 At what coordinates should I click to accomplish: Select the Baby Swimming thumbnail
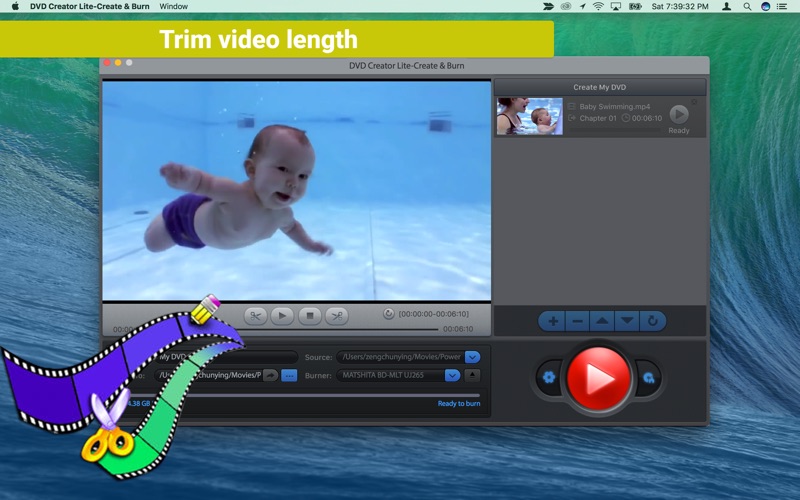point(530,116)
